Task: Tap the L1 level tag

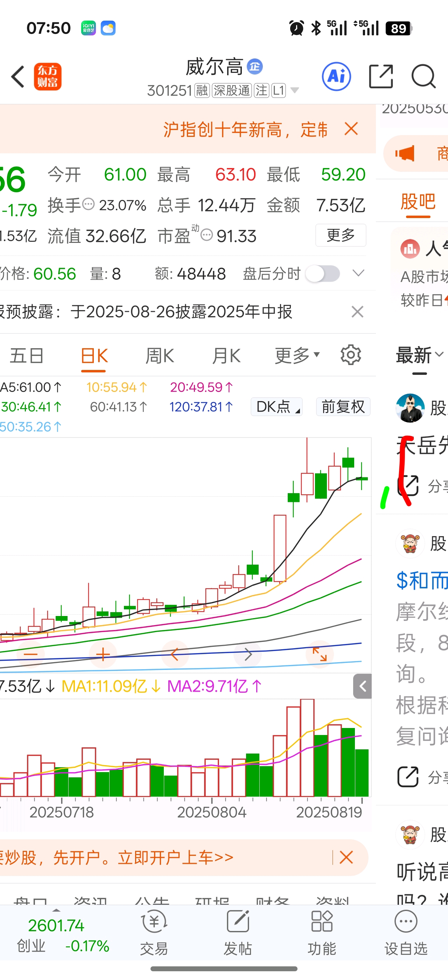Action: [x=278, y=91]
